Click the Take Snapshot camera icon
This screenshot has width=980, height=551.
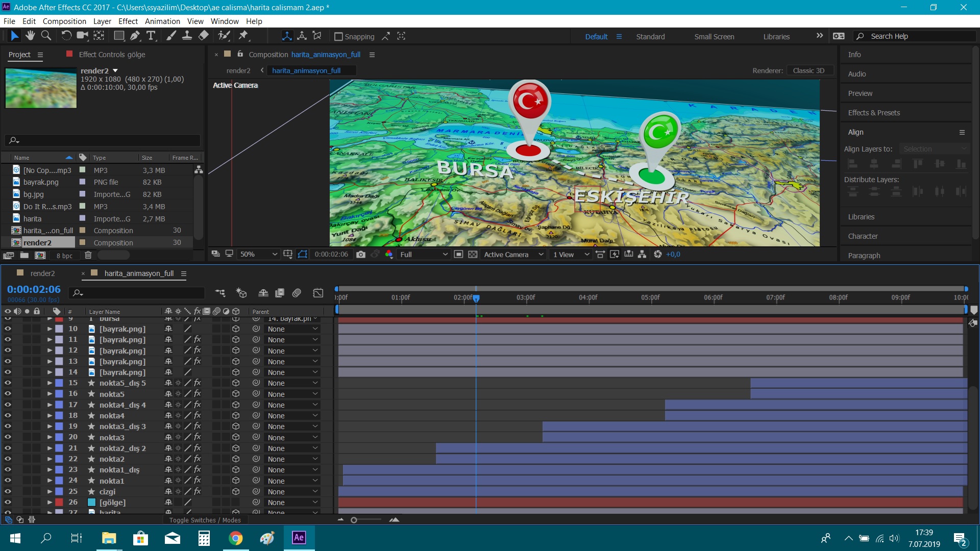[361, 254]
